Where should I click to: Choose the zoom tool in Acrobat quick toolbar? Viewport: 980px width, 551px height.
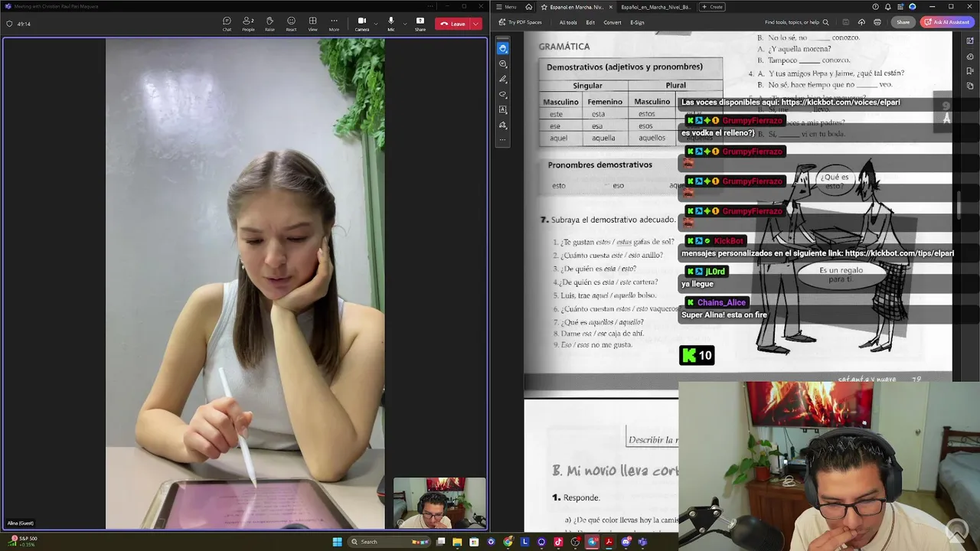pyautogui.click(x=502, y=64)
